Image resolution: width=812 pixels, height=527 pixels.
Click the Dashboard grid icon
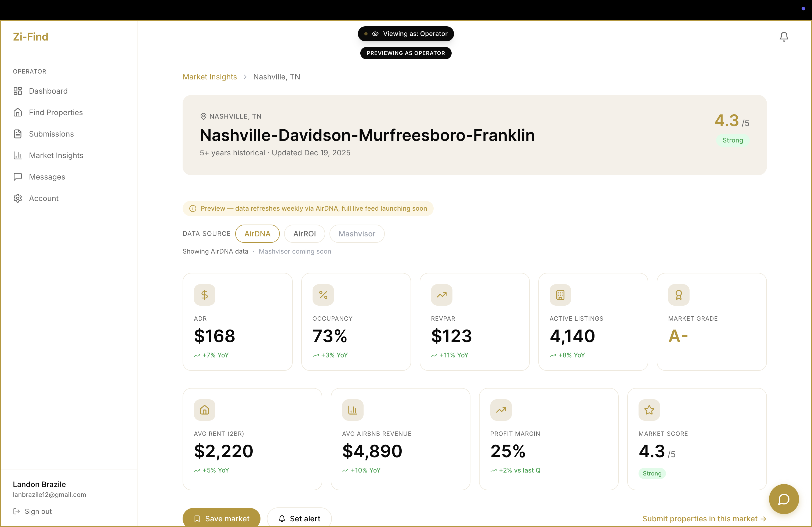[x=18, y=91]
